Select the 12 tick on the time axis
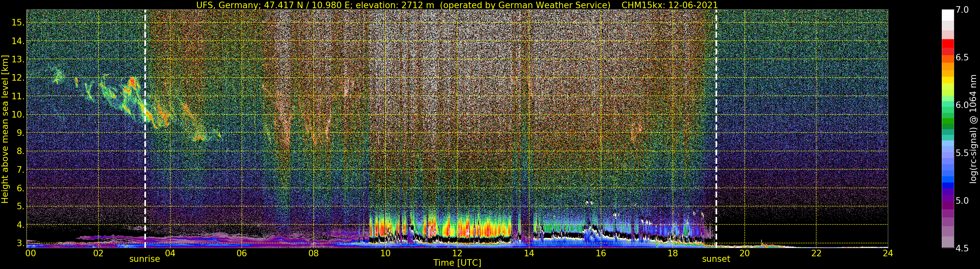 457,253
